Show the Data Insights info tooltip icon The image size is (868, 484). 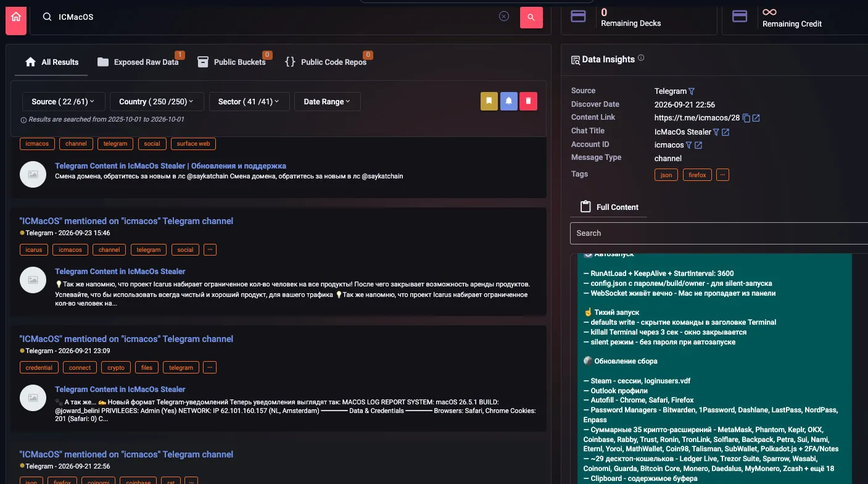point(641,58)
